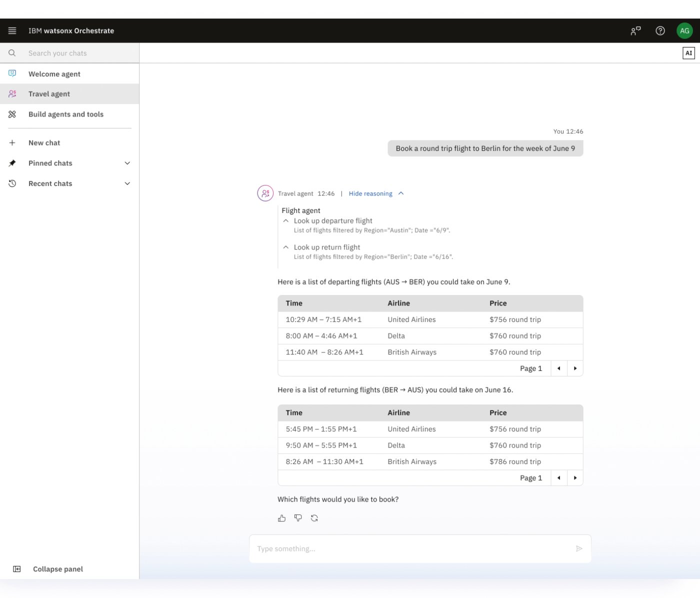
Task: Open the hamburger navigation menu
Action: pos(12,31)
